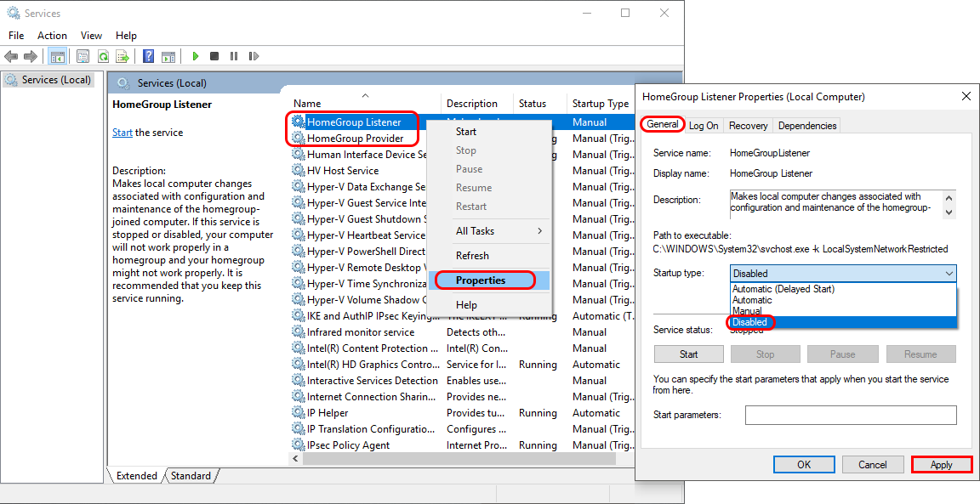Click the gear icon of IP Helper row
Image resolution: width=980 pixels, height=504 pixels.
(299, 413)
